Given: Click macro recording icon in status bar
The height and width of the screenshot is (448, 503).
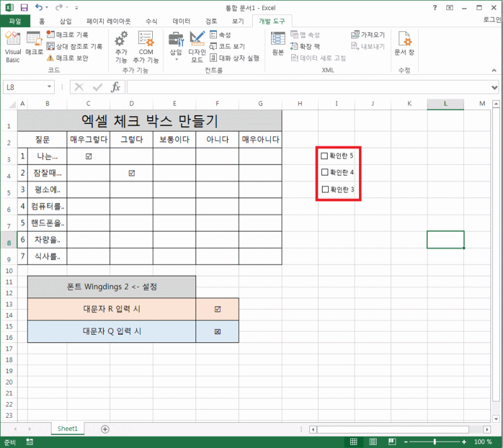Looking at the screenshot, I should pyautogui.click(x=30, y=442).
